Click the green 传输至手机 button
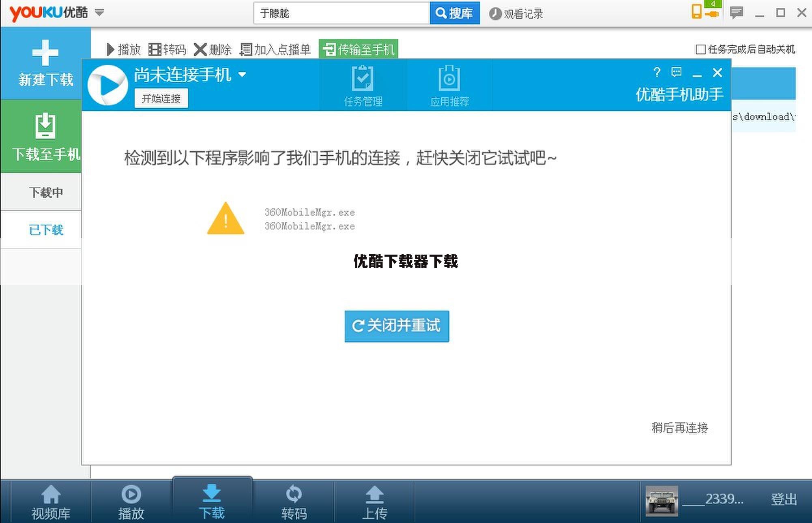Image resolution: width=812 pixels, height=523 pixels. 358,49
